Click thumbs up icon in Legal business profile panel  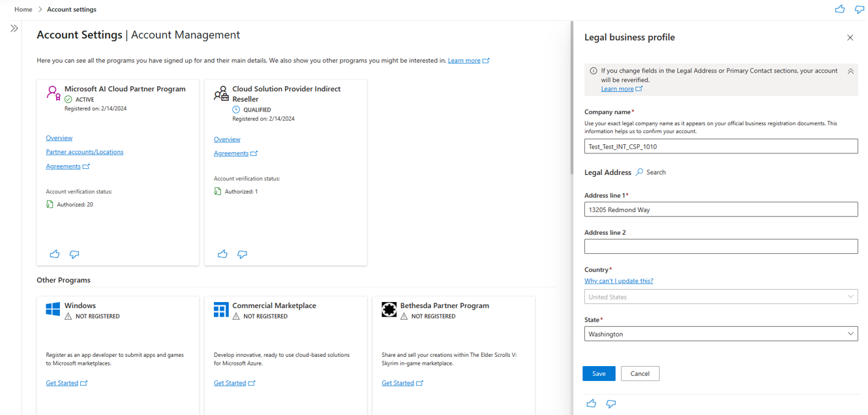pos(591,403)
